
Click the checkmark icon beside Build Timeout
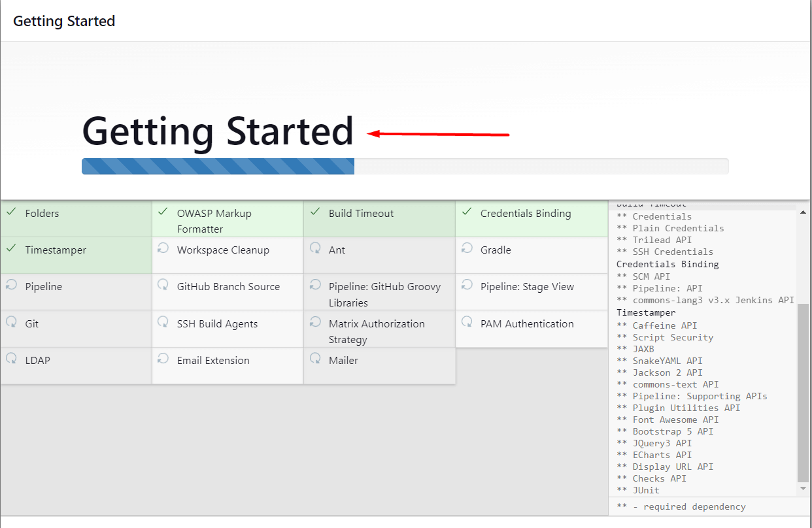314,212
